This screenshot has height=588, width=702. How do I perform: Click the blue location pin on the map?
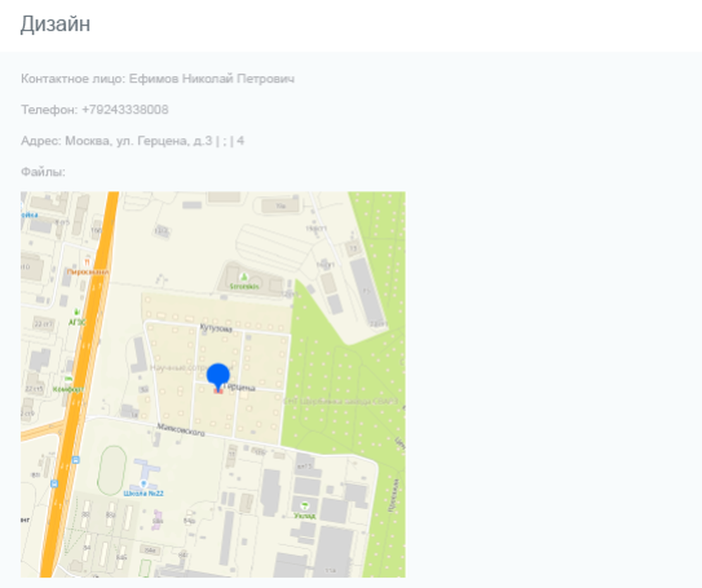[x=218, y=375]
